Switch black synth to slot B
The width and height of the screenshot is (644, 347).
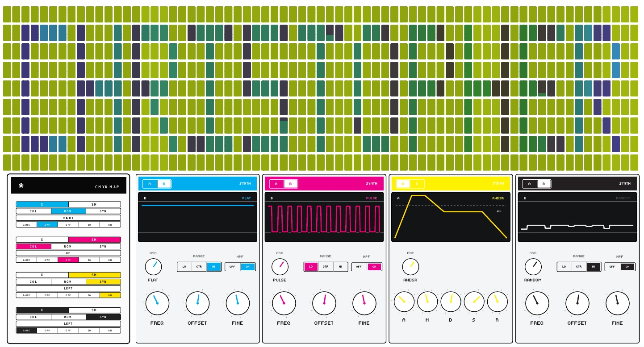coord(544,184)
